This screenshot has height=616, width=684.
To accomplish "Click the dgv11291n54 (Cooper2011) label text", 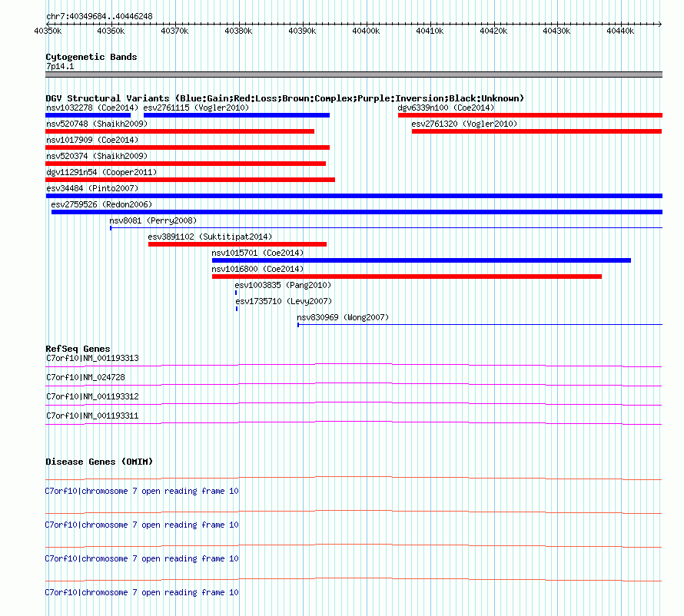I will (101, 172).
